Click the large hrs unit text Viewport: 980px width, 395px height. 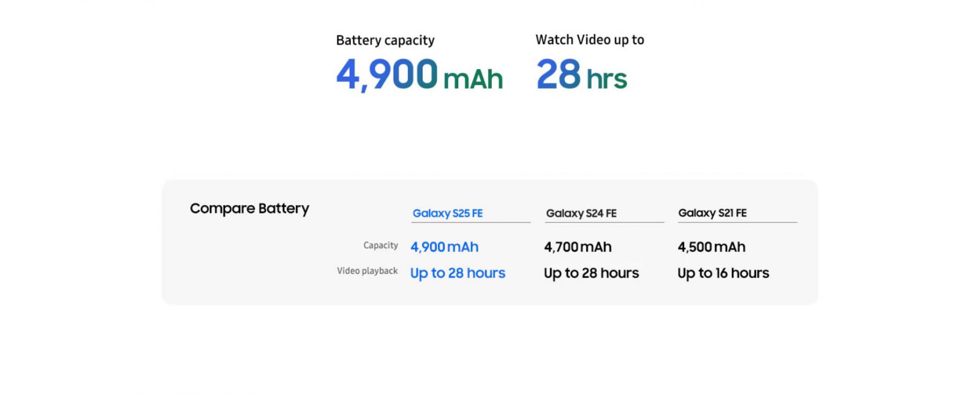pos(606,79)
